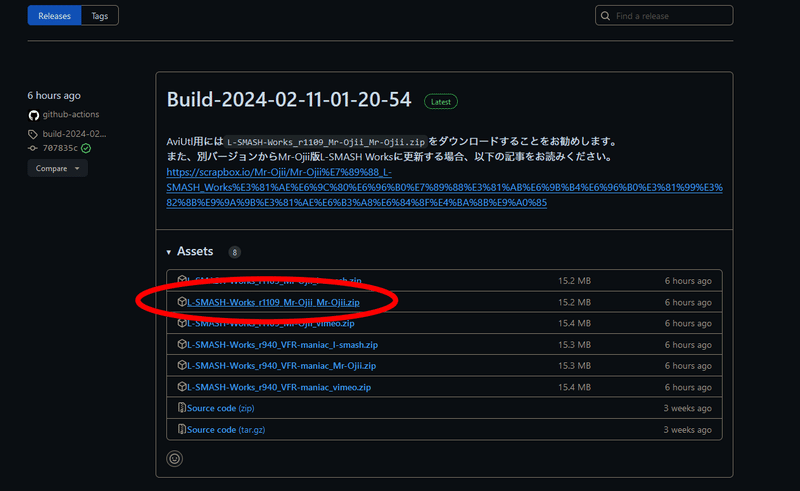This screenshot has height=491, width=800.
Task: Click 6 hours ago under Releases tab
Action: point(54,95)
